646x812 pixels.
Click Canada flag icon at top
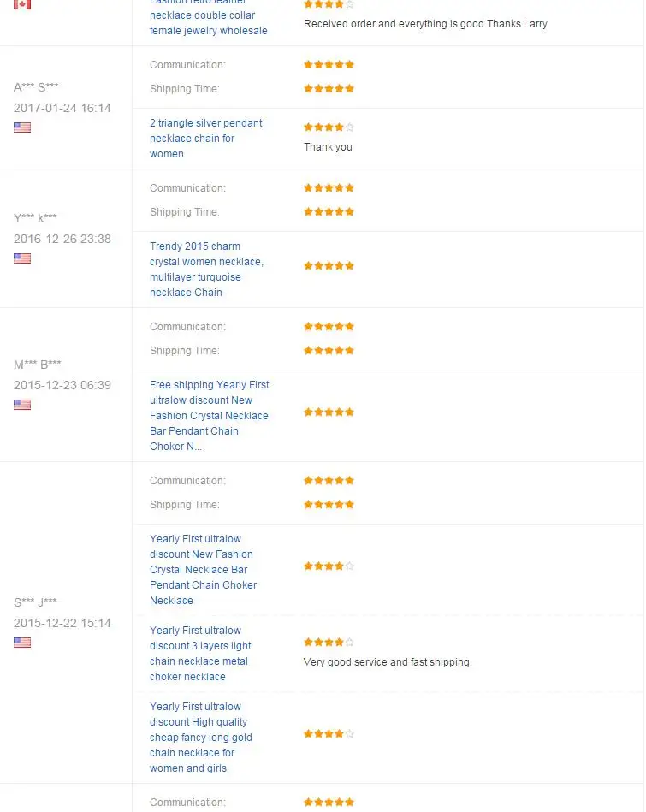click(x=22, y=4)
